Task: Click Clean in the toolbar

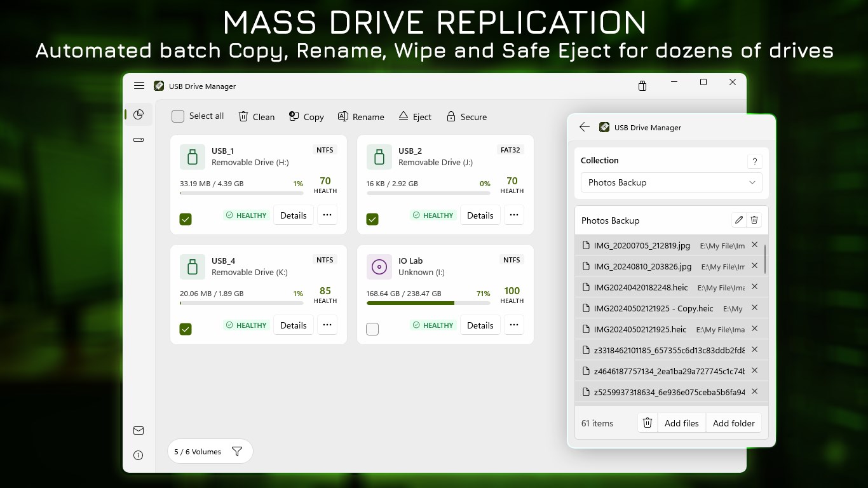Action: tap(257, 117)
